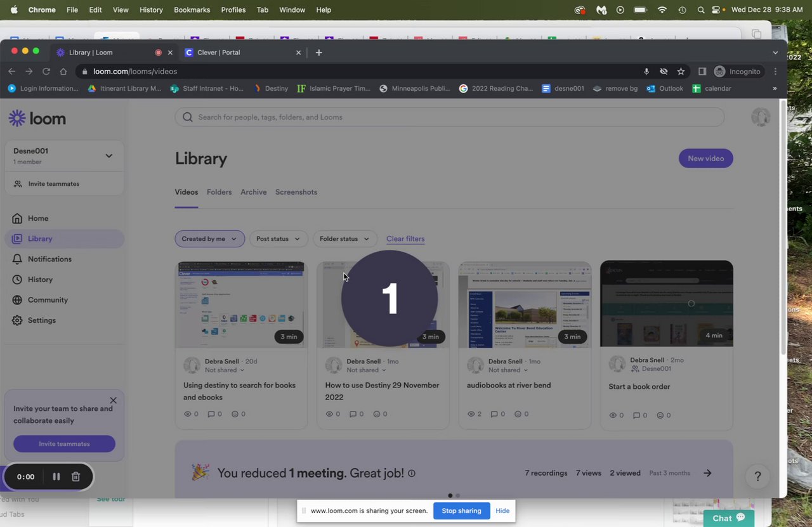Switch to the Videos tab

187,192
